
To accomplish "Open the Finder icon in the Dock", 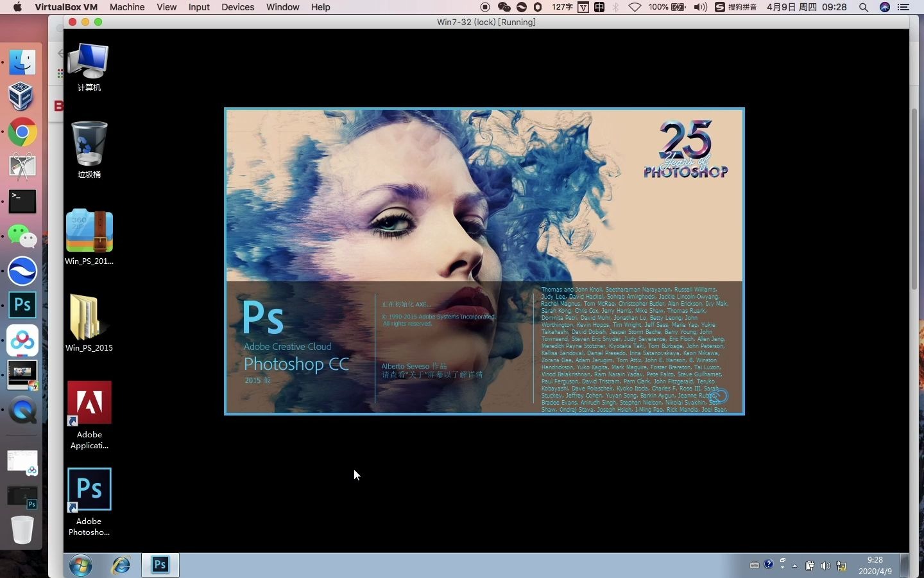I will pos(22,62).
